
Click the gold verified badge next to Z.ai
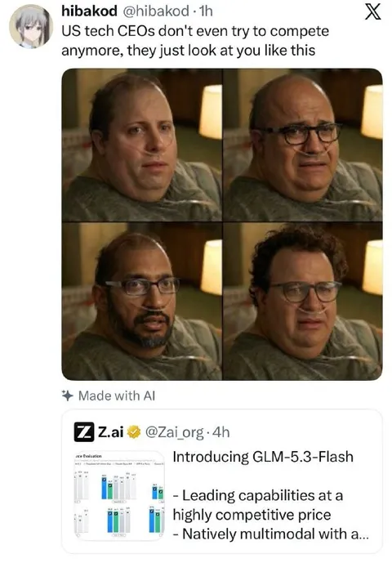tap(134, 432)
